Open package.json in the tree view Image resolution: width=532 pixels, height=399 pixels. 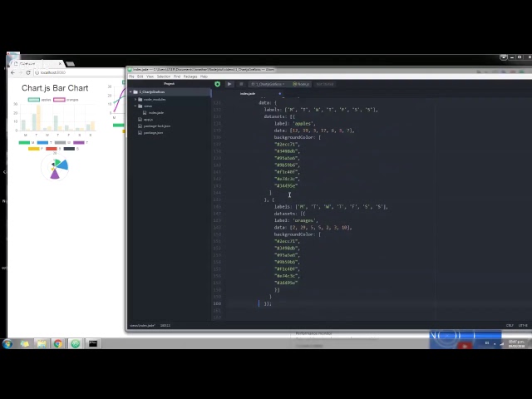[153, 133]
